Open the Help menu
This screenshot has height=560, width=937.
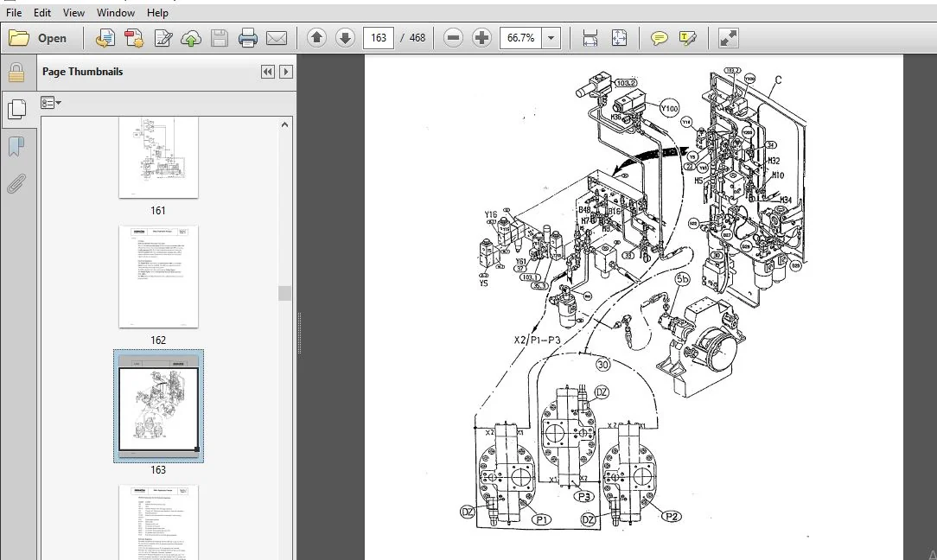pos(157,13)
